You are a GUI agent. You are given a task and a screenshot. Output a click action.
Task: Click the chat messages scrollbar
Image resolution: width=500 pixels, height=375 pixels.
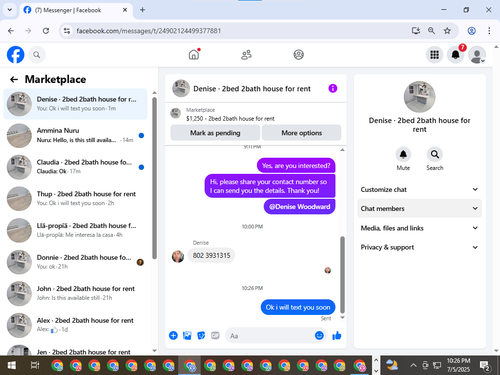pyautogui.click(x=342, y=274)
